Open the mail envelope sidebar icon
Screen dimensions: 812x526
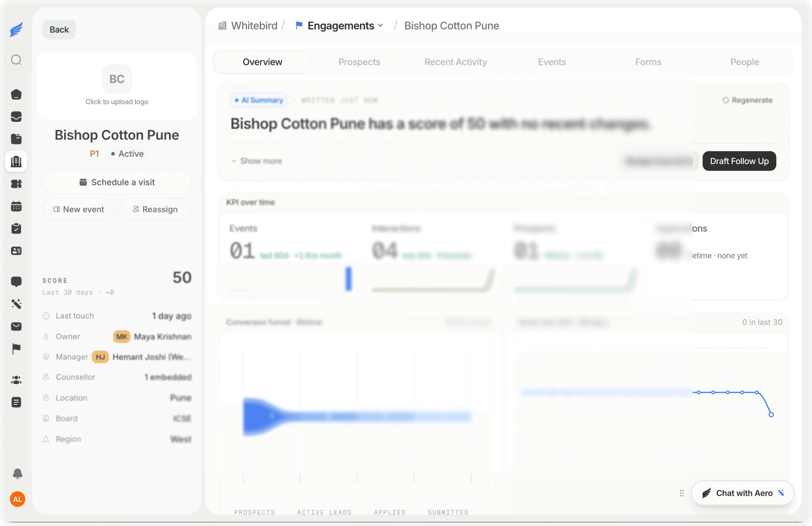click(16, 327)
